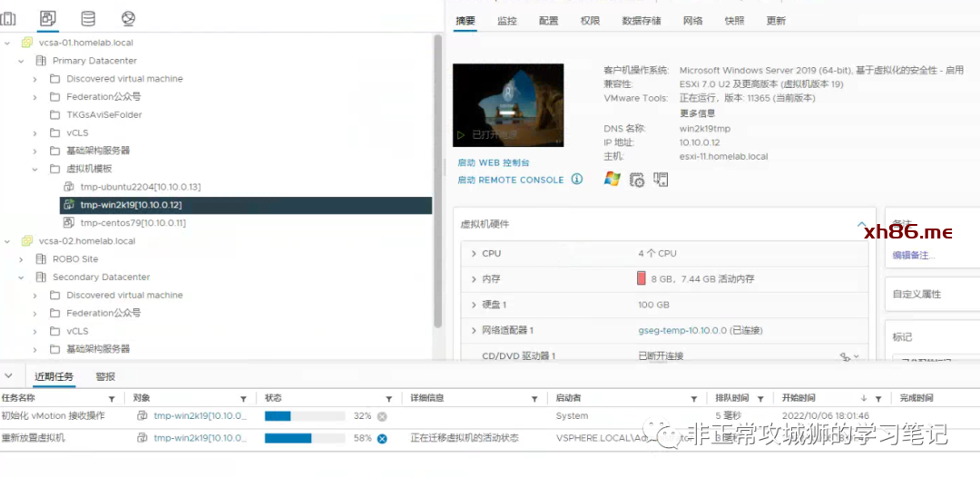
Task: Collapse the VM templates folder (虚拟机模板)
Action: click(34, 169)
